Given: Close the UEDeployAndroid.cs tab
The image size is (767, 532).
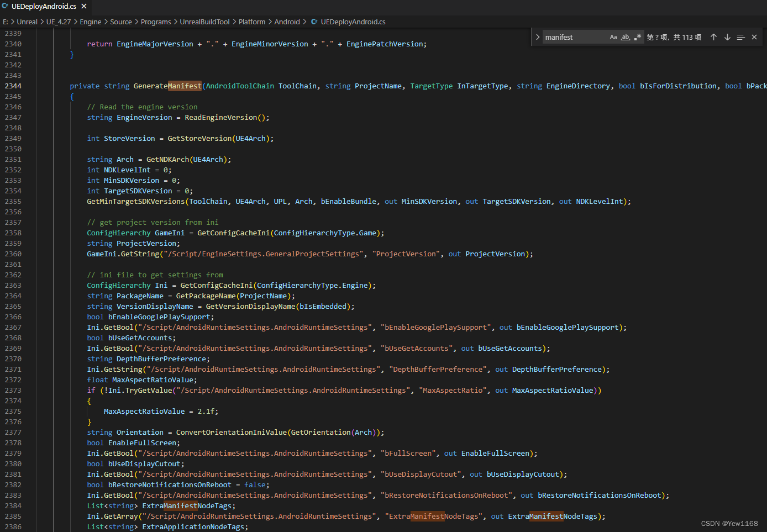Looking at the screenshot, I should [84, 7].
